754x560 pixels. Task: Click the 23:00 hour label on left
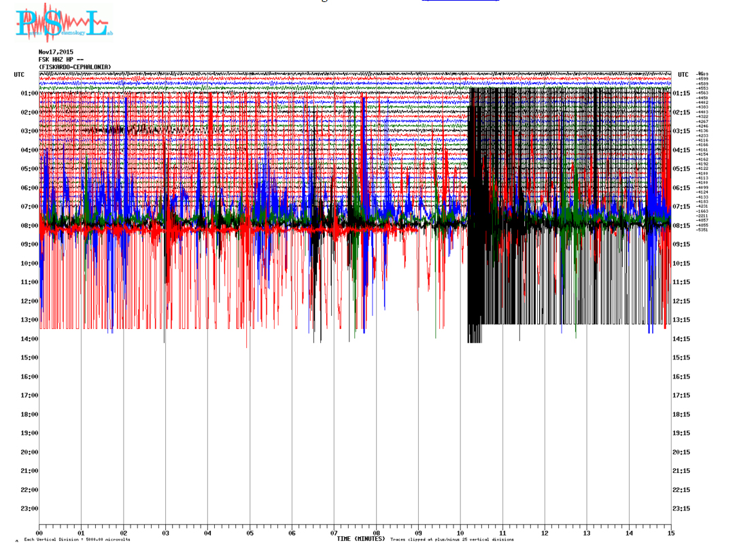coord(29,509)
